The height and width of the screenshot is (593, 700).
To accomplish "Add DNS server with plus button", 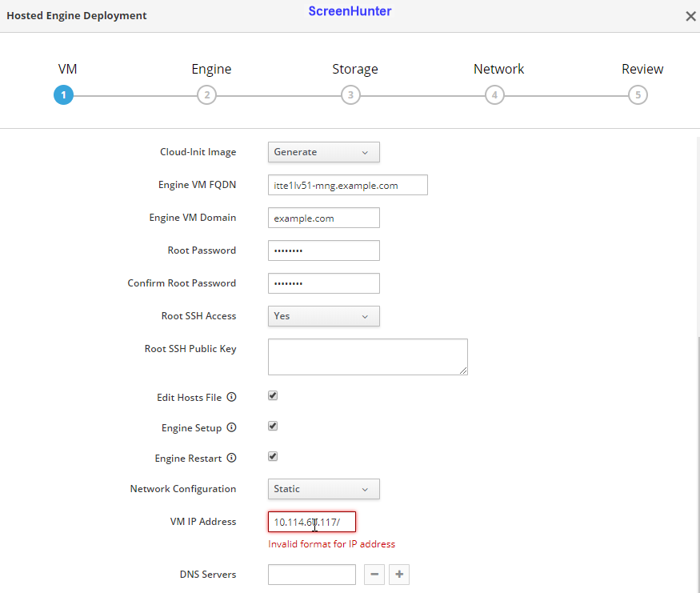I will click(x=400, y=575).
